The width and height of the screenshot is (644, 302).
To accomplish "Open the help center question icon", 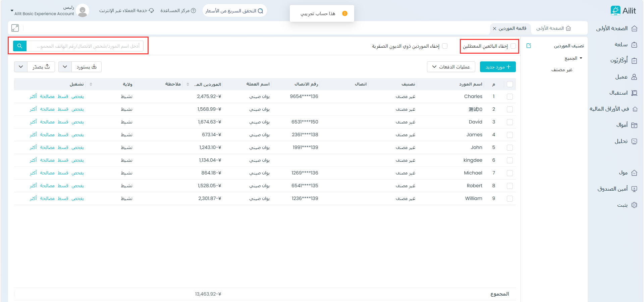I will coord(193,11).
